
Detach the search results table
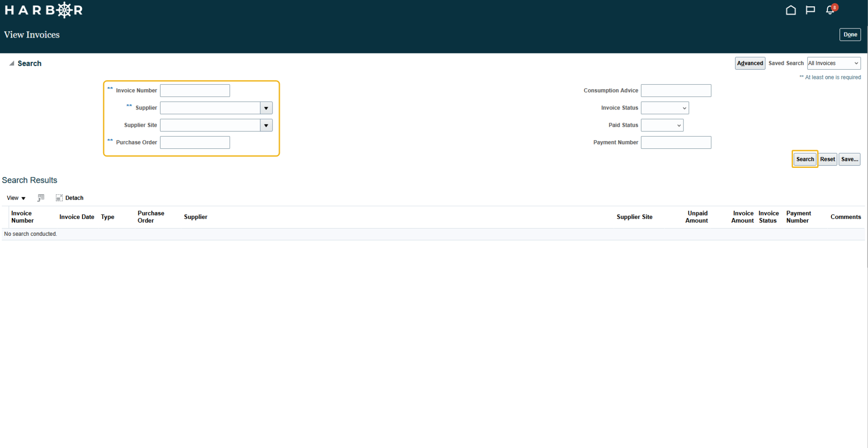tap(70, 198)
